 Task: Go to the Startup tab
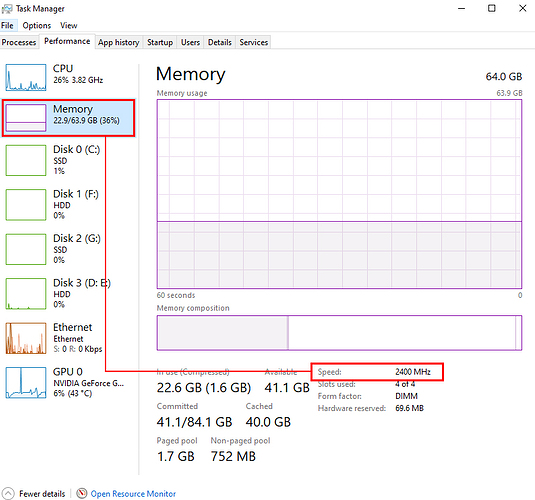point(160,42)
